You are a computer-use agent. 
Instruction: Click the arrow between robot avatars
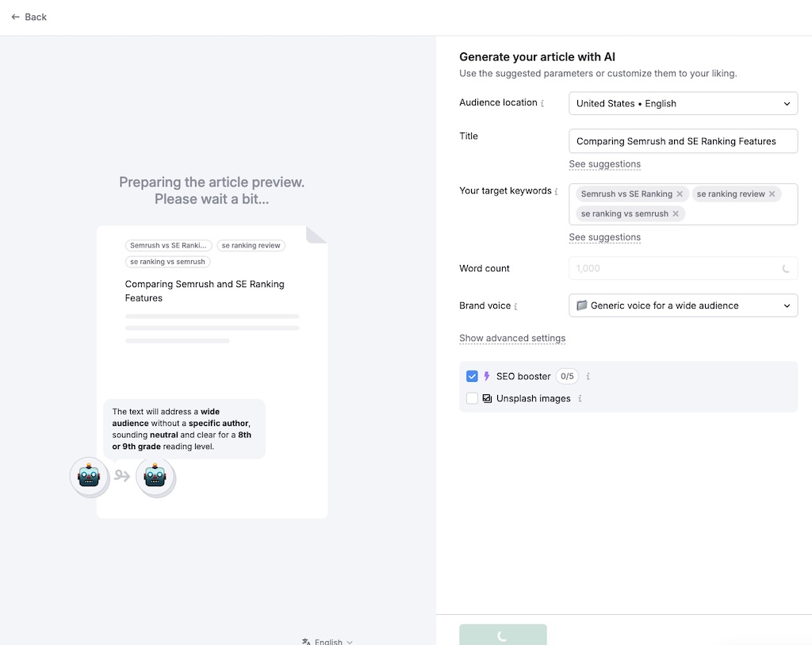122,475
